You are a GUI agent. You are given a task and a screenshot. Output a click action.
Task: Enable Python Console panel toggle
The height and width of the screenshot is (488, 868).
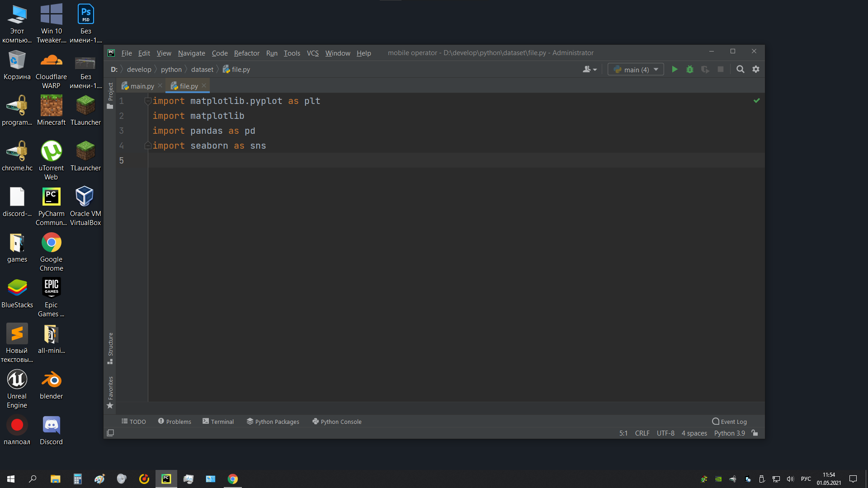[x=337, y=421]
